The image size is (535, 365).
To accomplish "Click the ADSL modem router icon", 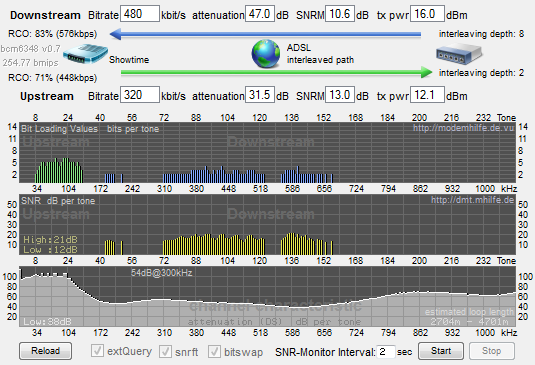I will point(86,54).
